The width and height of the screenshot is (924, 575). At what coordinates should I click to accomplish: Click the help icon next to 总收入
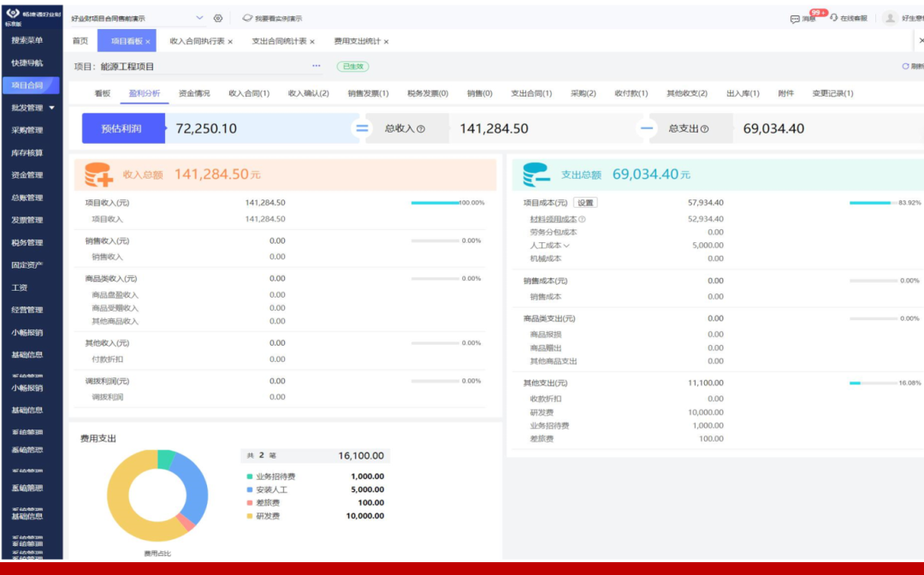pyautogui.click(x=421, y=129)
